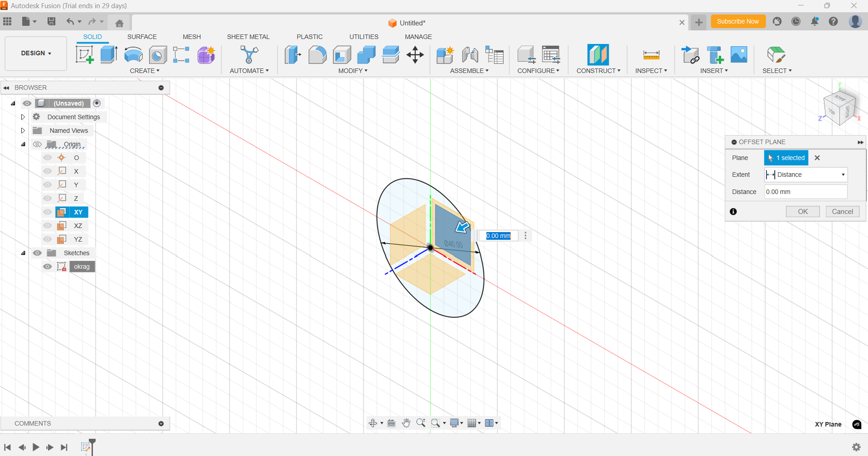Open the CONSTRUCT dropdown menu
Viewport: 868px width, 456px height.
click(x=598, y=71)
